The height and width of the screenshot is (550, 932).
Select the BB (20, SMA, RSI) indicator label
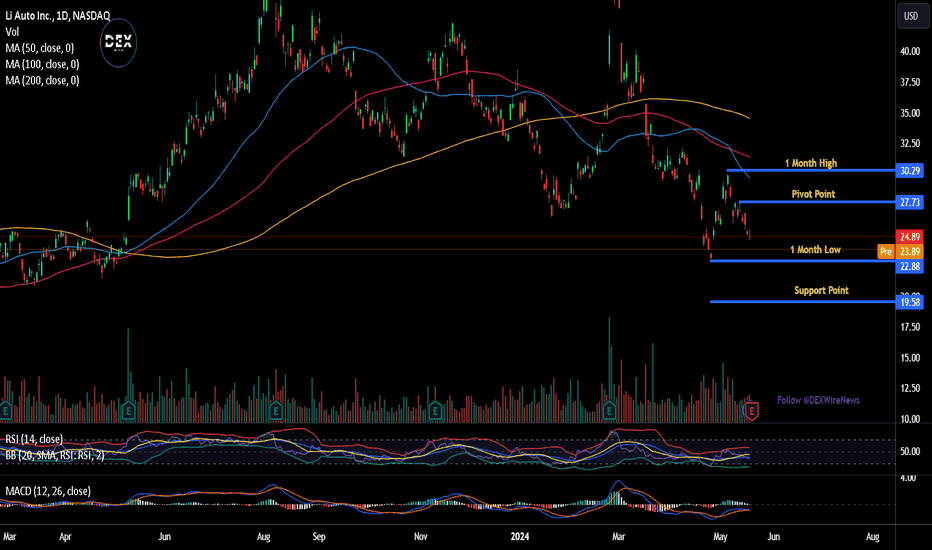(x=55, y=455)
